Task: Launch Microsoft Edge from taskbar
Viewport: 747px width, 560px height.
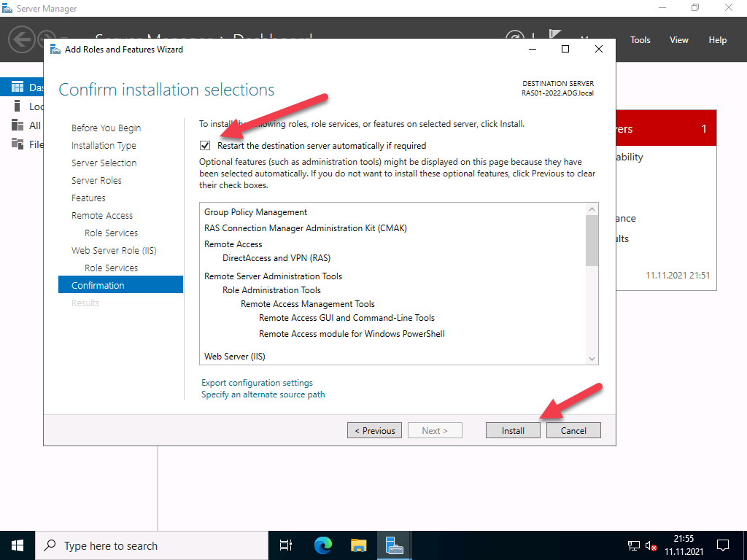Action: [322, 545]
